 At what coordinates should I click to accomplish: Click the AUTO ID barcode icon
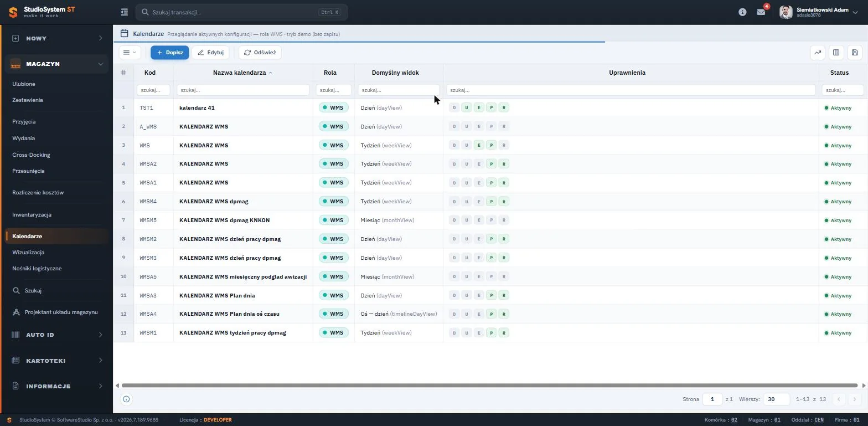tap(15, 335)
